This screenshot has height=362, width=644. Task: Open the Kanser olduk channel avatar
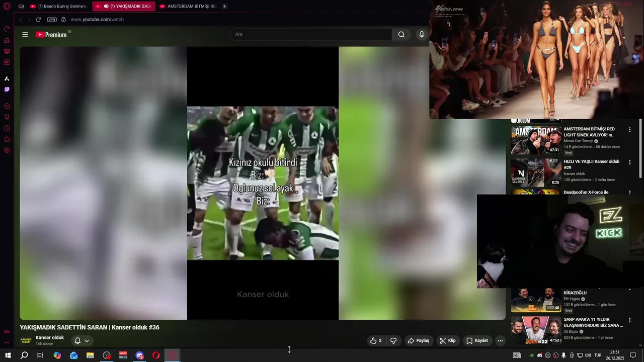click(x=26, y=340)
